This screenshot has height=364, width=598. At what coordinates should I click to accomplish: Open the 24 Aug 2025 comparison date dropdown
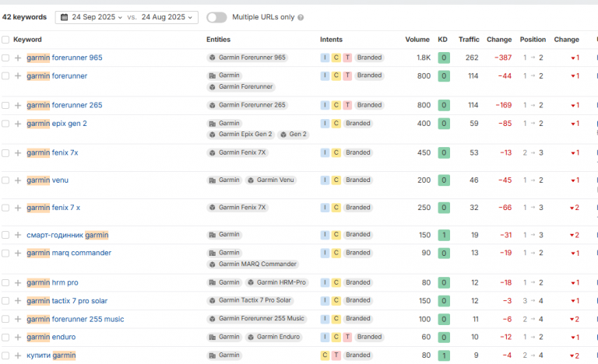pos(167,17)
